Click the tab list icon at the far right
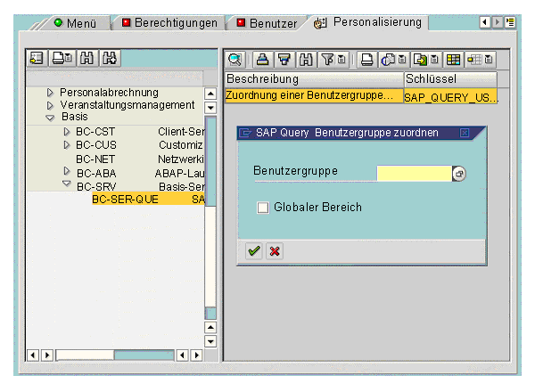This screenshot has width=535, height=392. coord(510,22)
